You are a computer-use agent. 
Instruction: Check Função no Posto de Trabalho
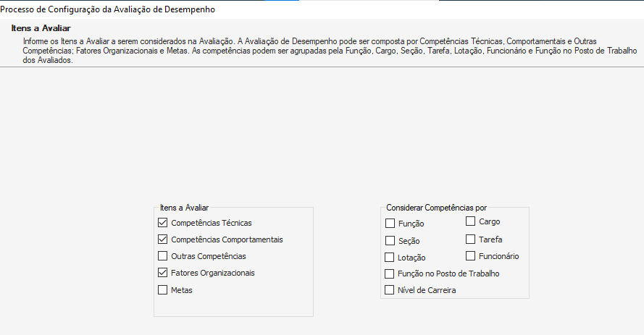click(390, 274)
